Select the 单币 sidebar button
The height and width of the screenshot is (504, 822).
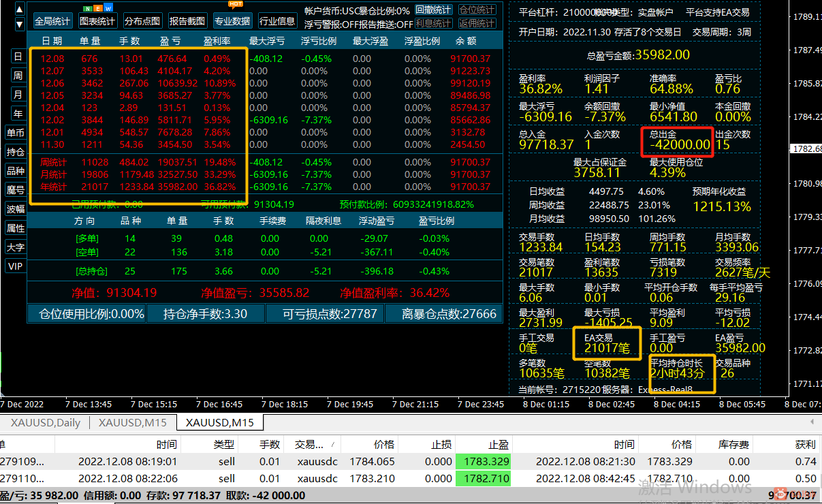coord(16,133)
